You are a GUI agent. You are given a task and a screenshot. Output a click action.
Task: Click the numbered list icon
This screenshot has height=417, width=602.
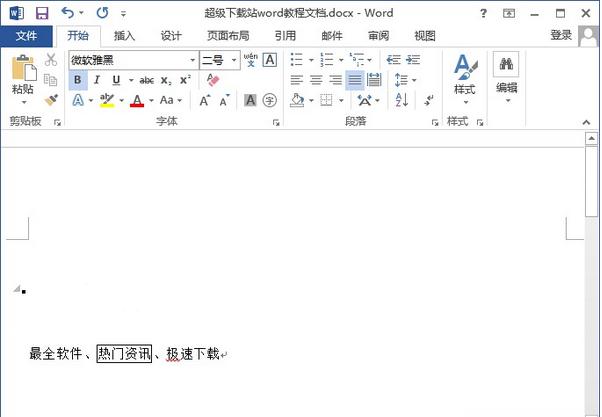point(327,60)
